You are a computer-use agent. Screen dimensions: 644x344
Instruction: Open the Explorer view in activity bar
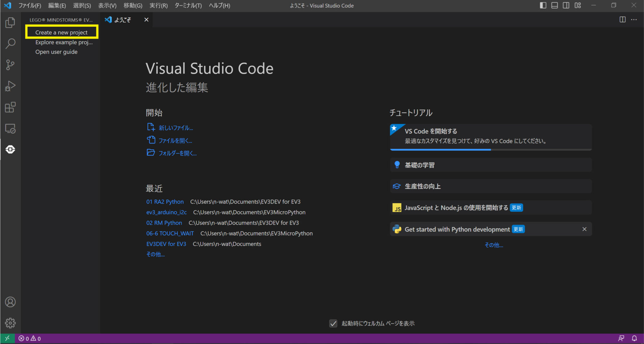[10, 22]
